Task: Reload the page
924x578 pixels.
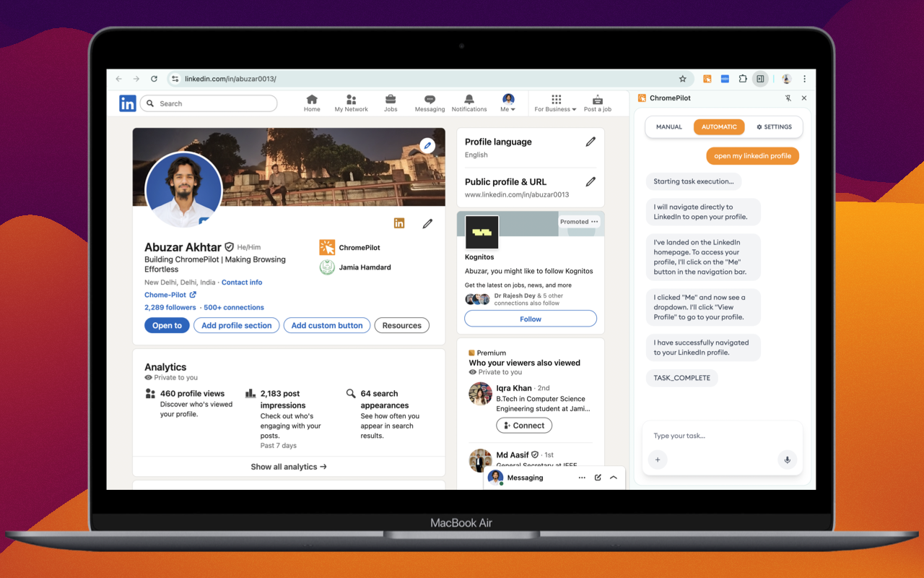Action: [x=154, y=79]
